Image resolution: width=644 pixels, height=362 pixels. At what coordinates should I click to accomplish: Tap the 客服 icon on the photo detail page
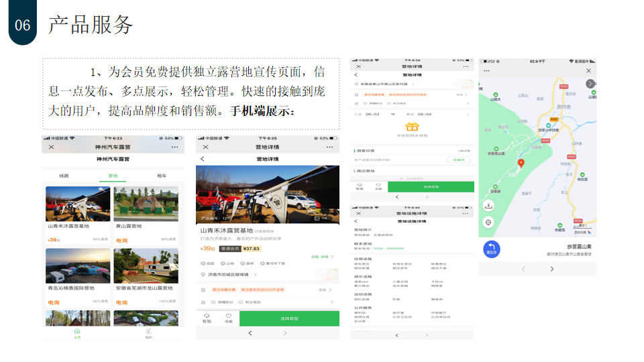point(207,318)
